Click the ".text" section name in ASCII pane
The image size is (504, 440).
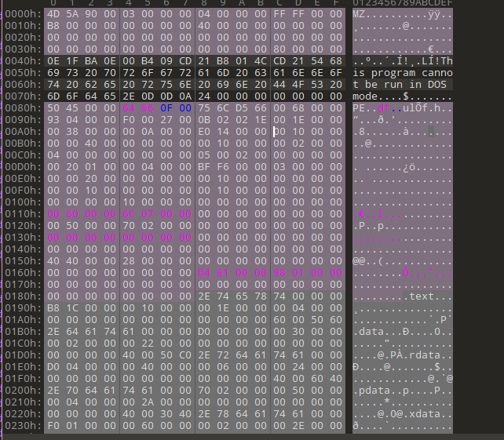click(419, 296)
